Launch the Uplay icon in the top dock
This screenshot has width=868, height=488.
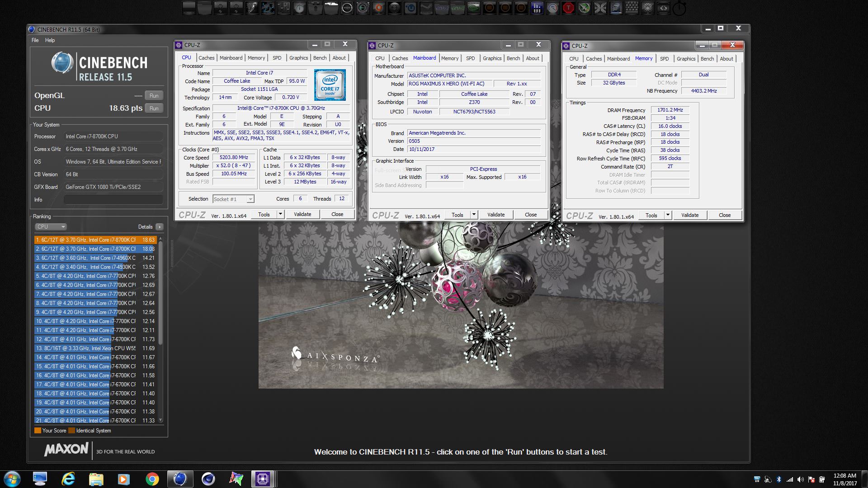coord(410,8)
